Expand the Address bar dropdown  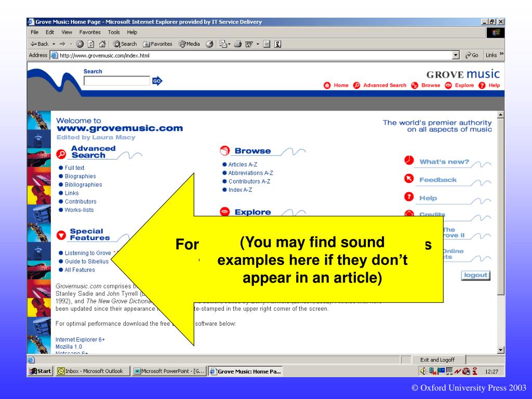(456, 55)
